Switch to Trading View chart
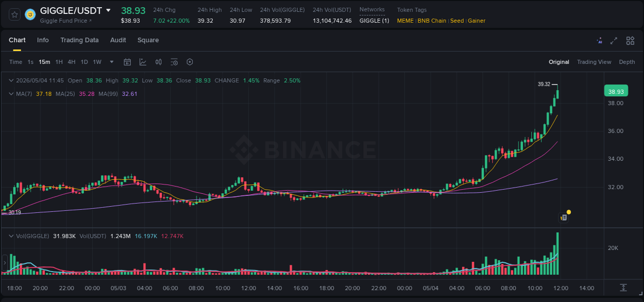 click(x=594, y=62)
